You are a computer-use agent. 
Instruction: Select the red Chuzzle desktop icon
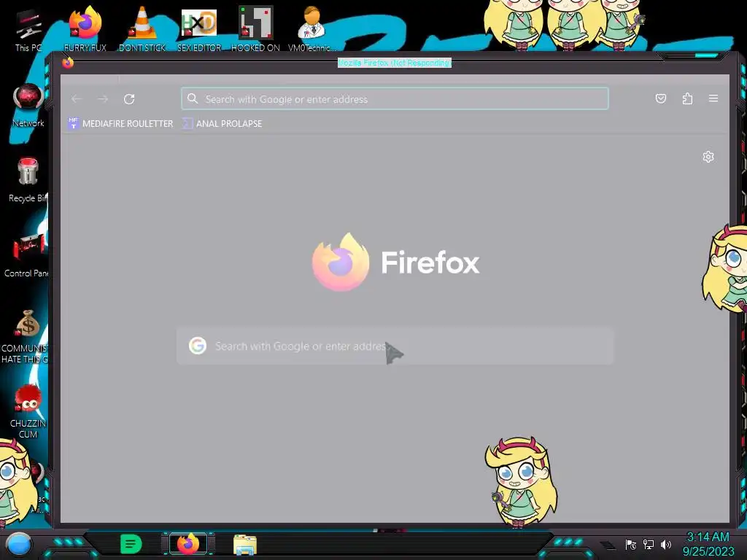click(28, 411)
